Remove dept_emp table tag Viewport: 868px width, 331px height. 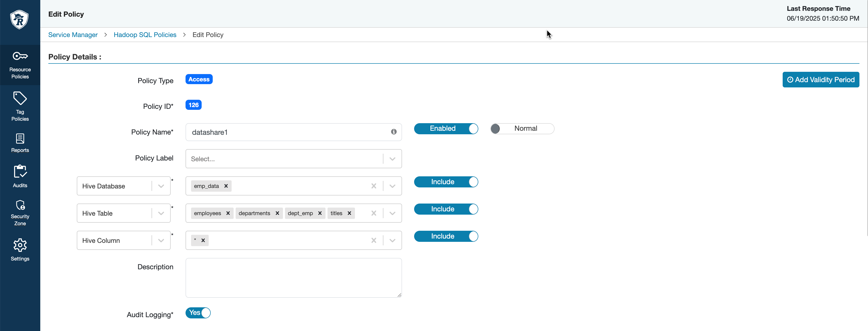320,213
